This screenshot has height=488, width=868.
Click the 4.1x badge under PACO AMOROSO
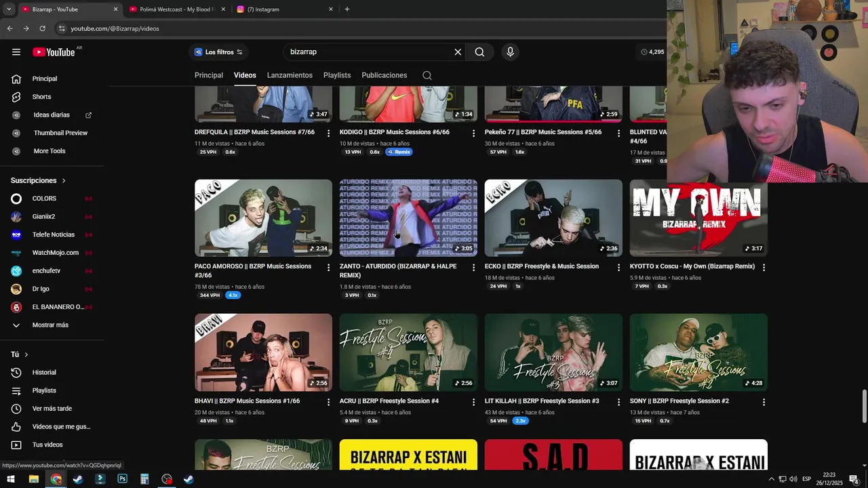pyautogui.click(x=233, y=296)
